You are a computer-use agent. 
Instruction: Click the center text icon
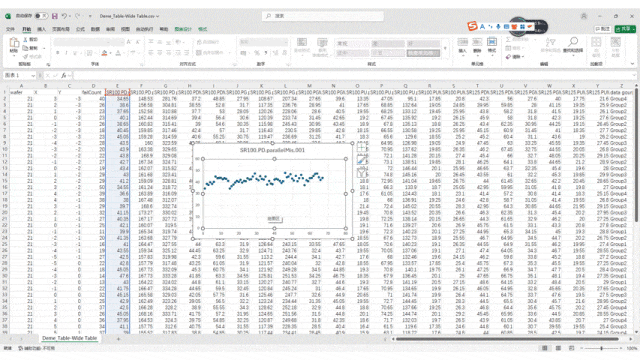pos(160,53)
